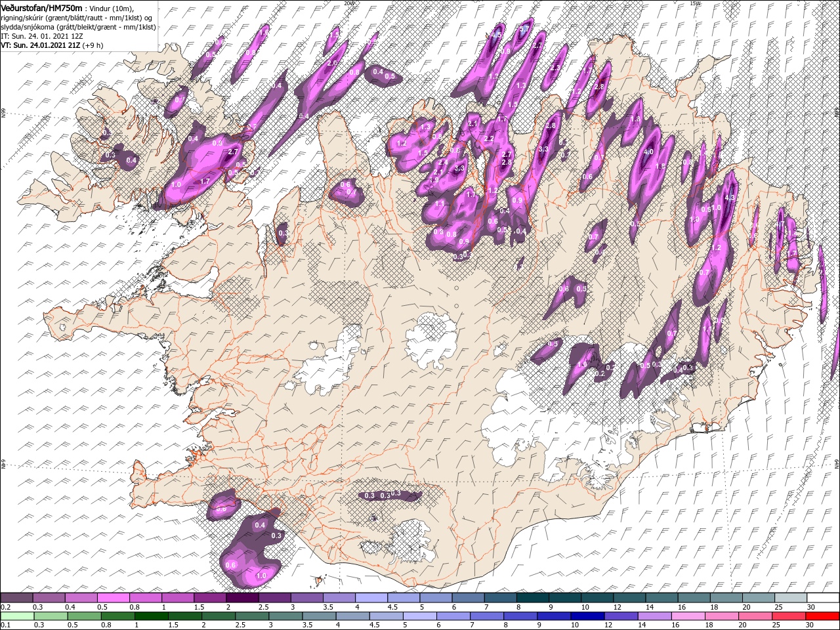This screenshot has height=630, width=840.
Task: Choose upper legend swatch between 14 and 16
Action: point(661,598)
